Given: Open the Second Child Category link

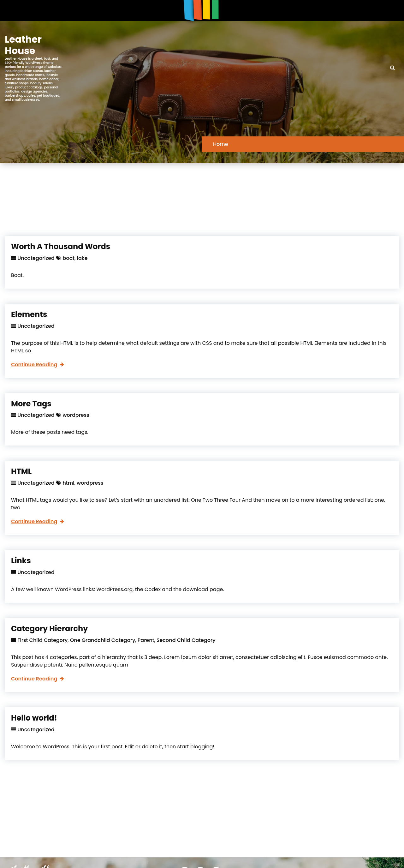Looking at the screenshot, I should point(186,640).
